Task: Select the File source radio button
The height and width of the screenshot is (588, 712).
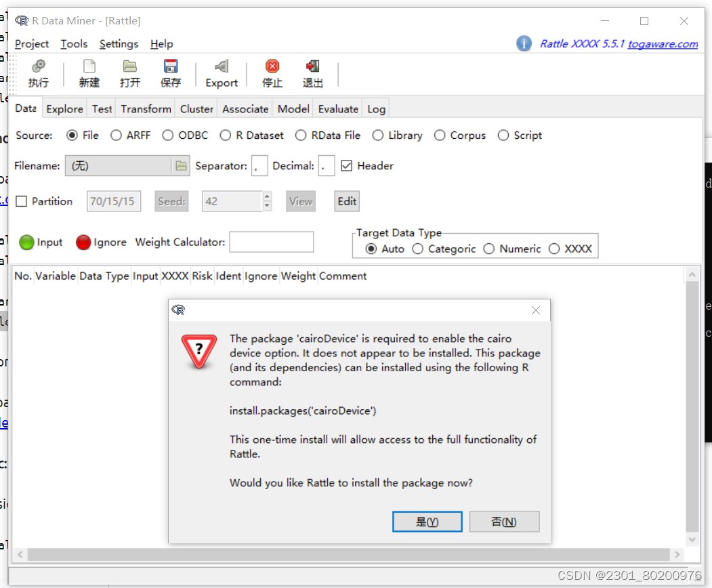Action: [72, 135]
